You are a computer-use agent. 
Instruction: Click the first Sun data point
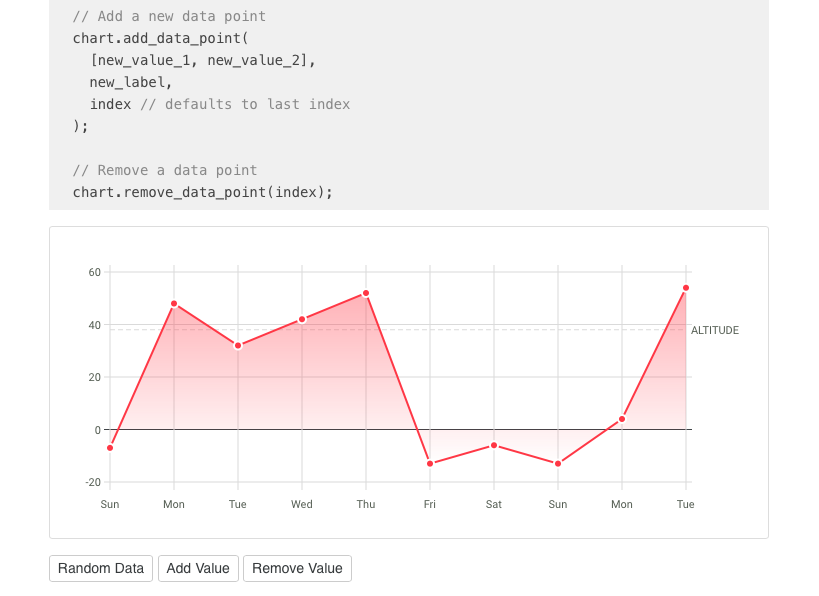pyautogui.click(x=109, y=448)
